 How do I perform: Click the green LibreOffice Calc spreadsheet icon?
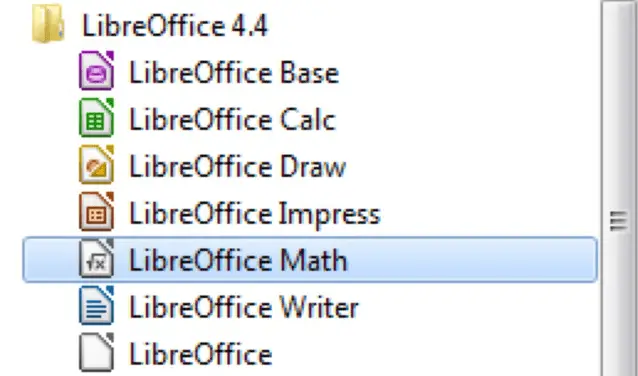pos(96,118)
